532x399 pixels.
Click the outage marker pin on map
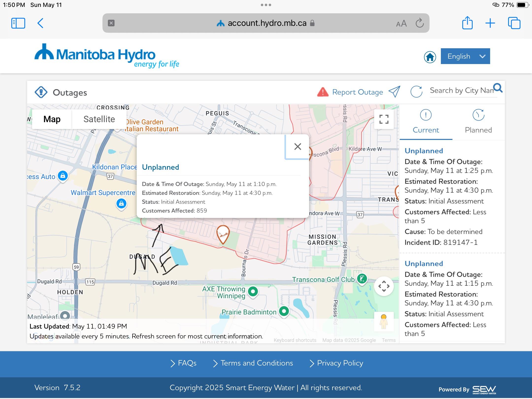223,234
